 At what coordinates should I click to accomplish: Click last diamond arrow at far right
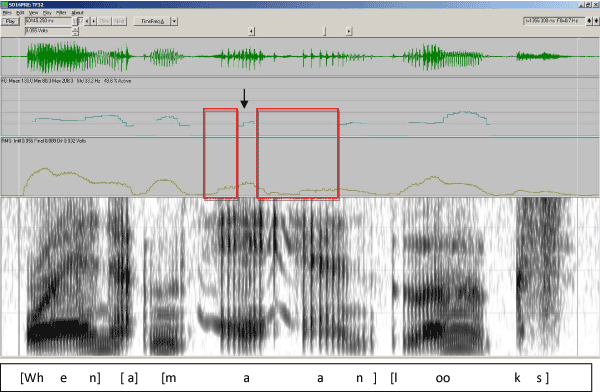(x=596, y=21)
